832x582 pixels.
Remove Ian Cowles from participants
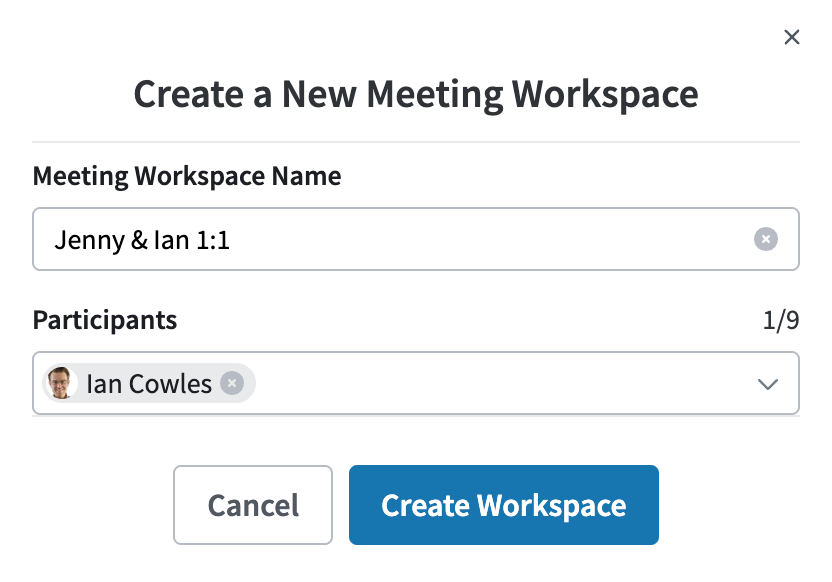click(232, 383)
